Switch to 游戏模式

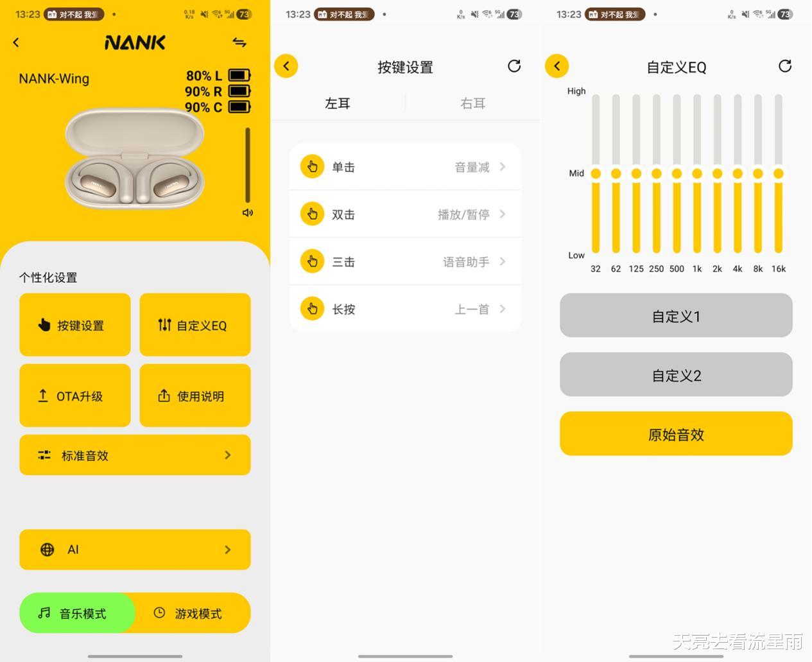[193, 613]
